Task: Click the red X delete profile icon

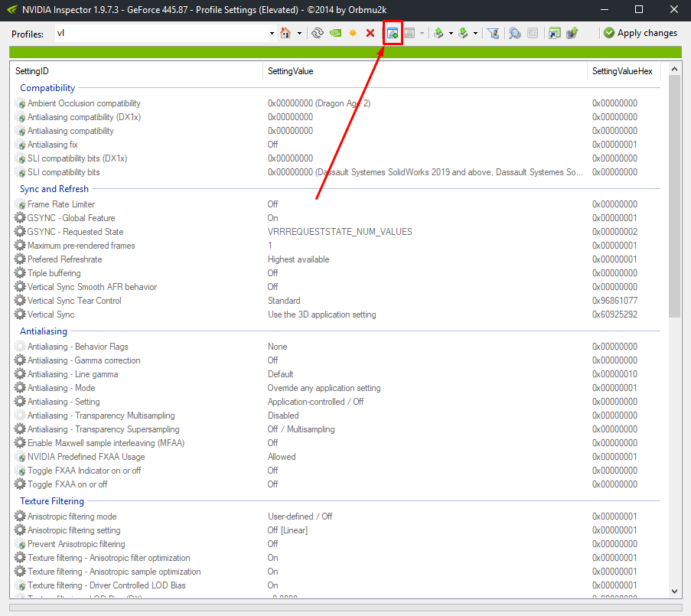Action: (x=370, y=33)
